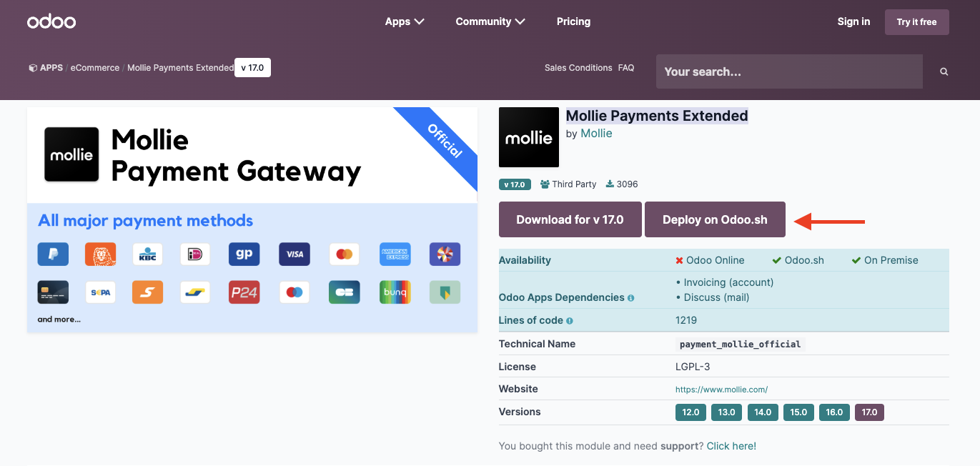Select version 14.0 badge
The width and height of the screenshot is (980, 466).
tap(763, 412)
